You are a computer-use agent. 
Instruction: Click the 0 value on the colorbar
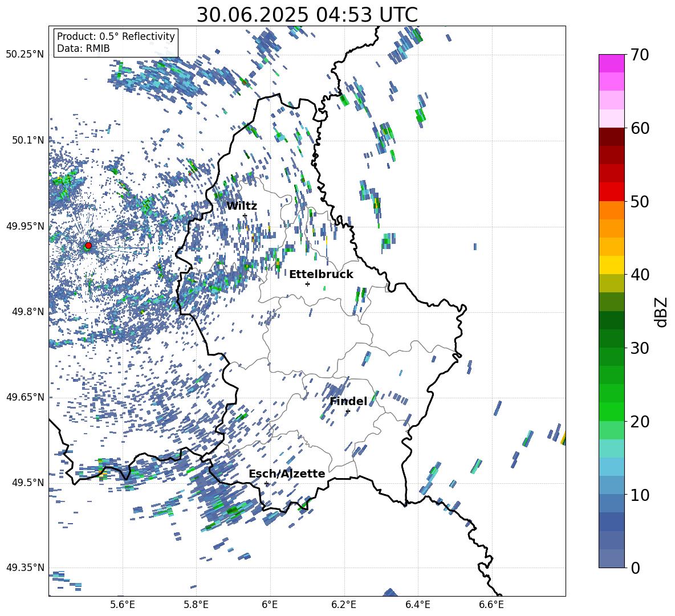(636, 568)
